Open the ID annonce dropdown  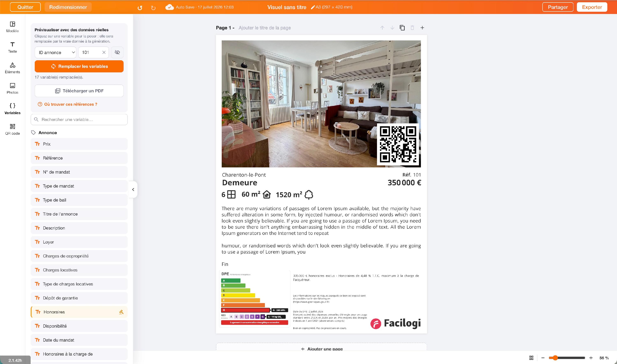[x=55, y=52]
